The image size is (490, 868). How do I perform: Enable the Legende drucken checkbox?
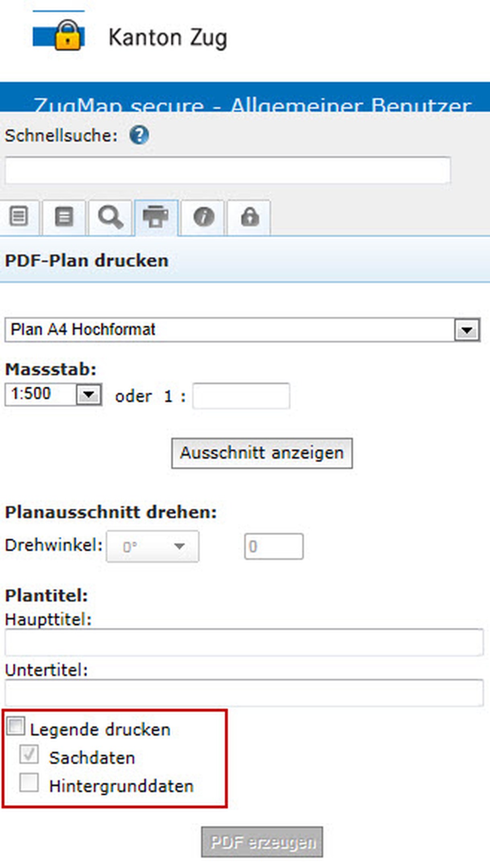tap(16, 726)
